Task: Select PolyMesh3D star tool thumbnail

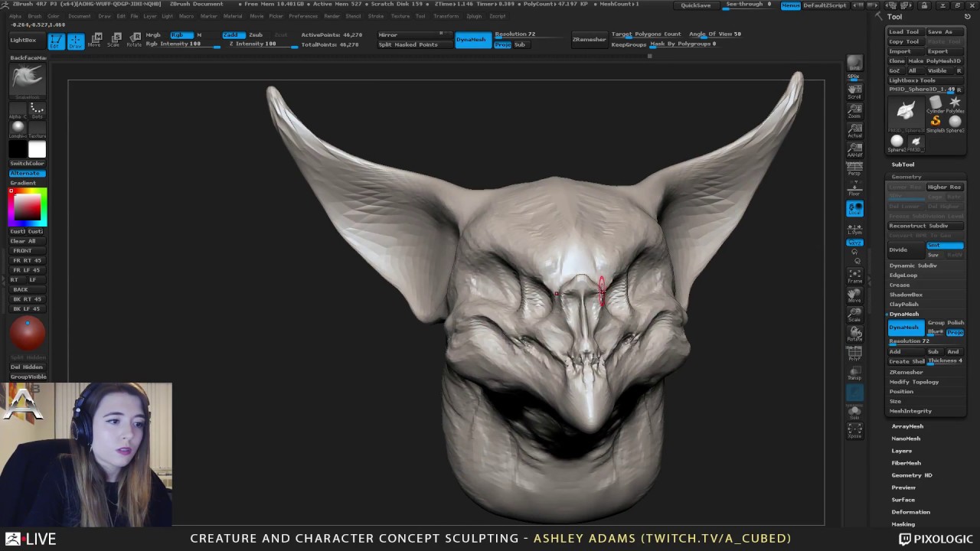Action: [x=955, y=104]
